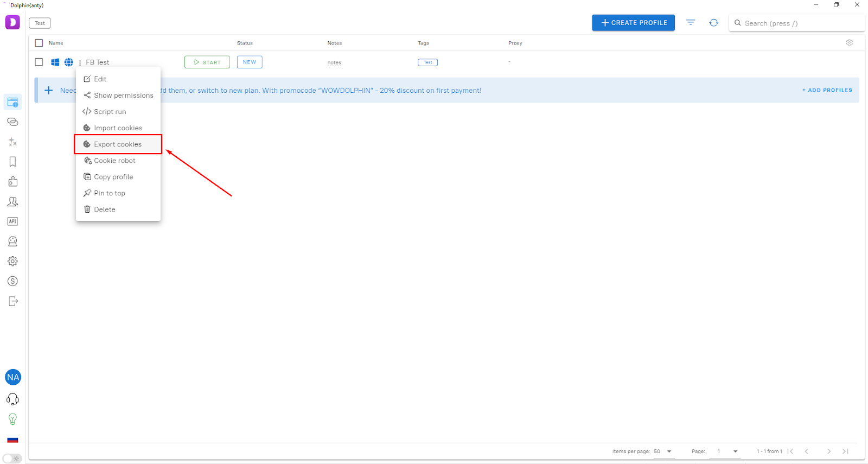
Task: Open the team users sidebar icon
Action: click(12, 201)
